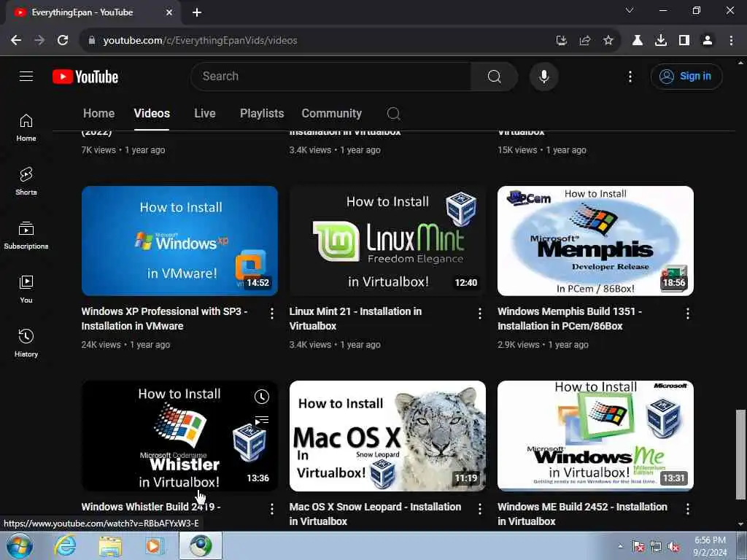The width and height of the screenshot is (747, 560).
Task: Open the Windows Start menu orb
Action: pos(20,546)
